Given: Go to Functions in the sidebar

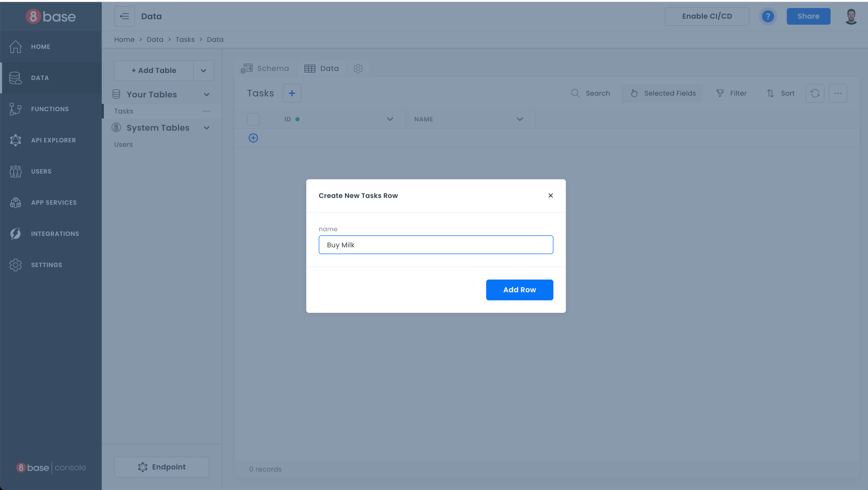Looking at the screenshot, I should point(50,109).
